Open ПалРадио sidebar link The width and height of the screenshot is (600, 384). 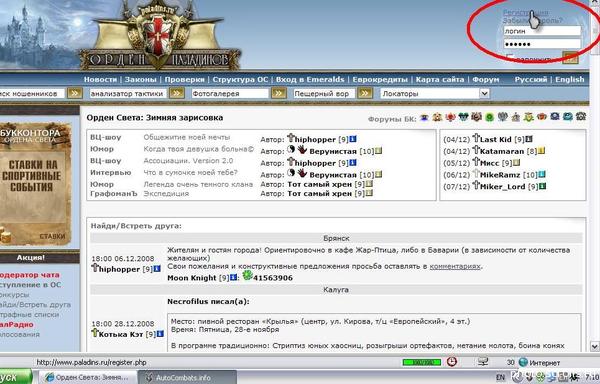(x=17, y=325)
